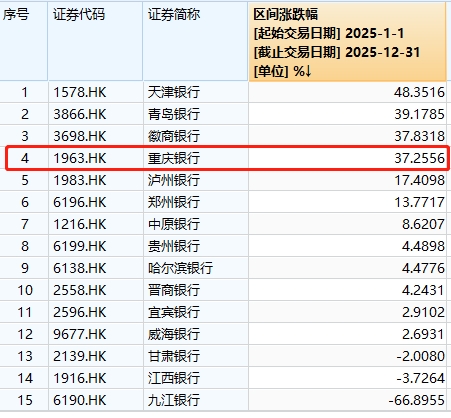This screenshot has height=418, width=451.
Task: Select the security code 1963.HK
Action: (x=80, y=158)
